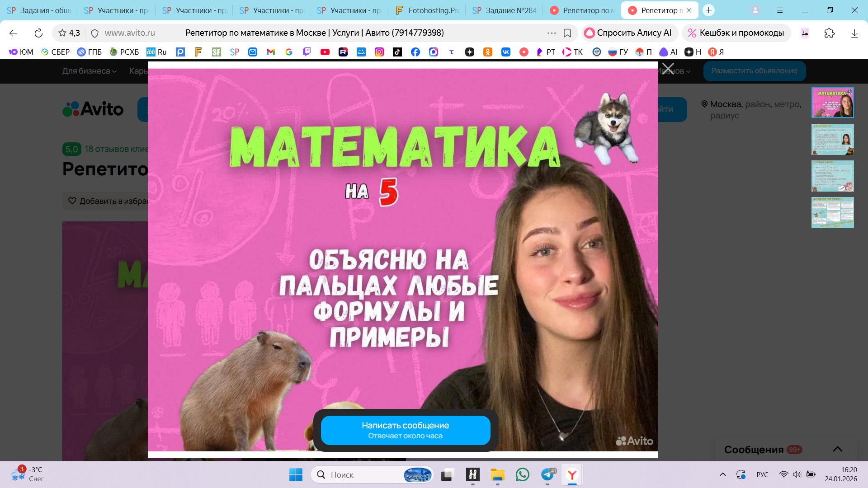Click the Gmail bookmark icon
The image size is (868, 488).
coord(270,52)
